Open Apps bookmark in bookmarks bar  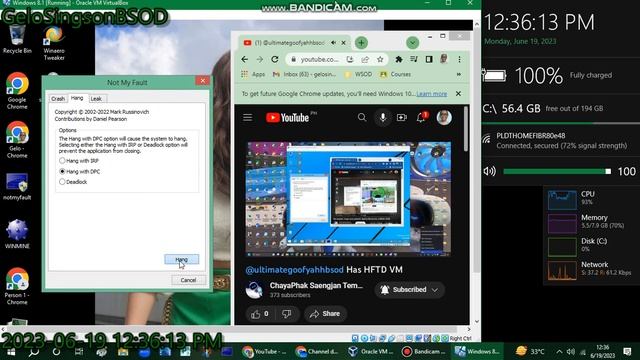click(x=253, y=74)
